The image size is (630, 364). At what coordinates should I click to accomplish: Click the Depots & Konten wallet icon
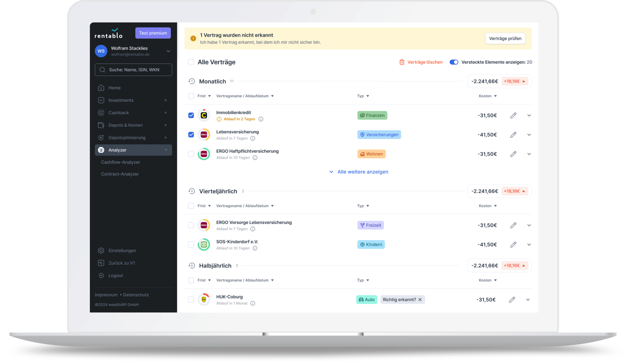coord(101,125)
